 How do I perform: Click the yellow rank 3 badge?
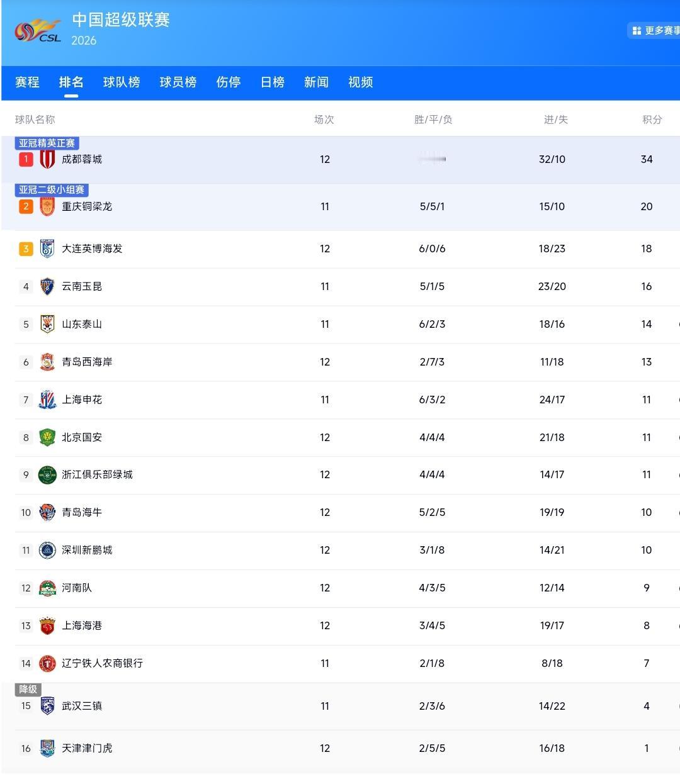click(x=26, y=249)
